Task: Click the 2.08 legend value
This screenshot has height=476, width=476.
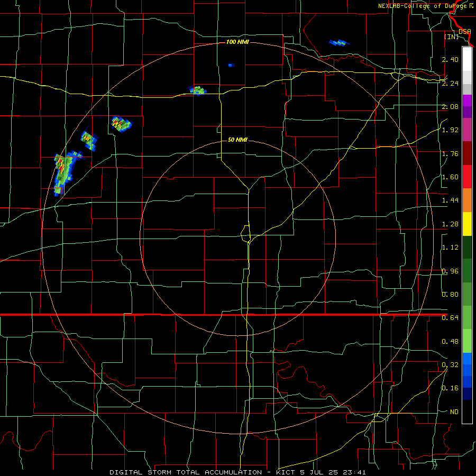Action: coord(450,106)
